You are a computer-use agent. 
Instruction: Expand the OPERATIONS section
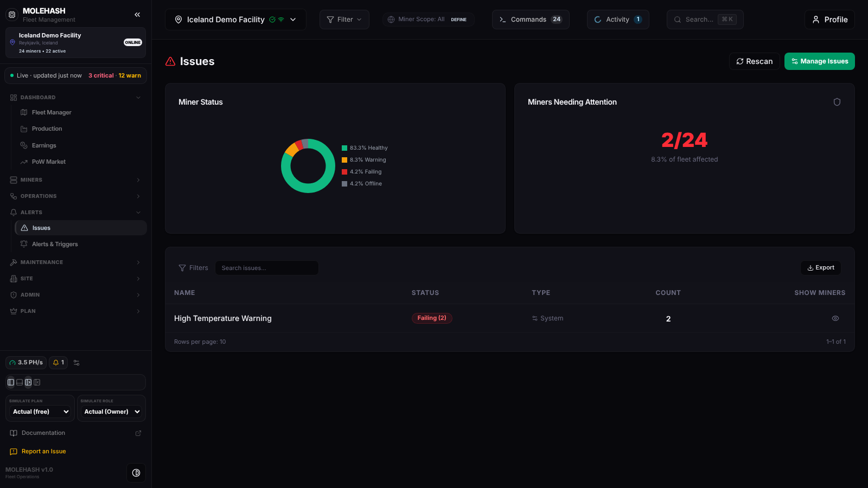75,196
